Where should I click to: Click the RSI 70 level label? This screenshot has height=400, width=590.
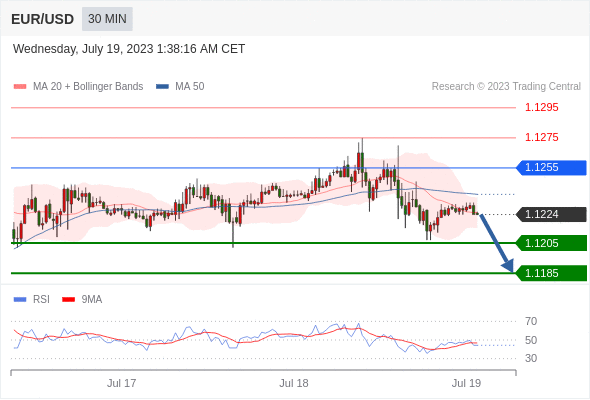click(531, 321)
